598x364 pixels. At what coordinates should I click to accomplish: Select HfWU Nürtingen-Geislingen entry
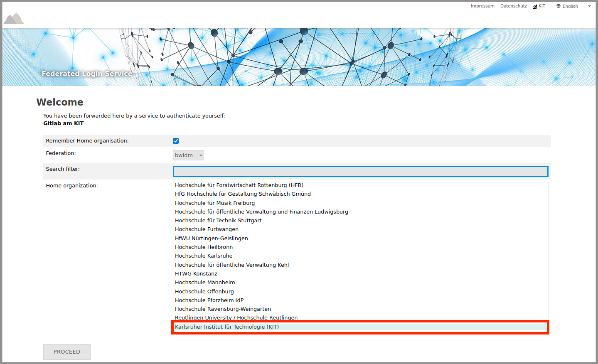360,239
